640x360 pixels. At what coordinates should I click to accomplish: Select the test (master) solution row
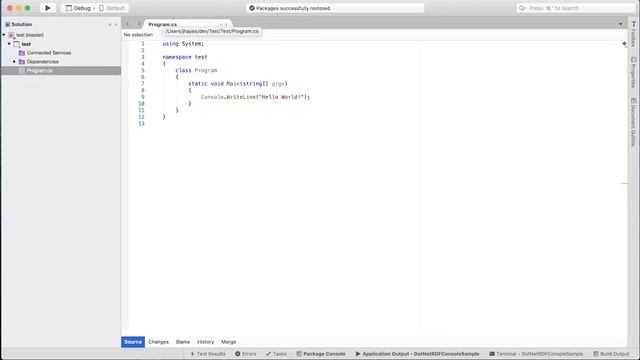[61, 35]
